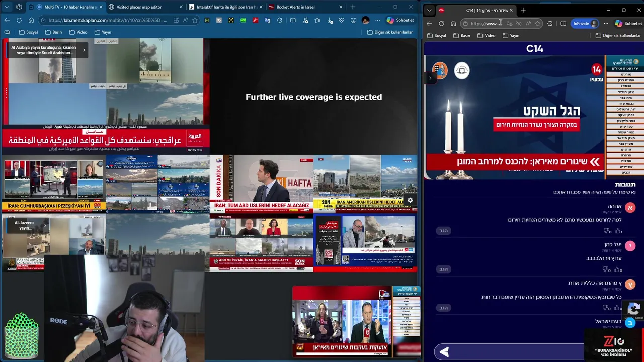
Task: Open the Extensions puzzle icon in the left browser
Action: coord(280,20)
